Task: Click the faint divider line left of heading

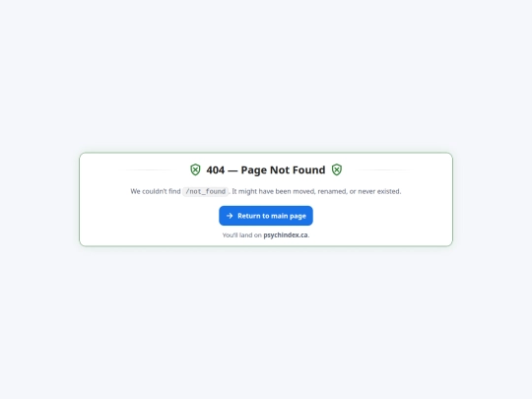Action: pos(147,169)
